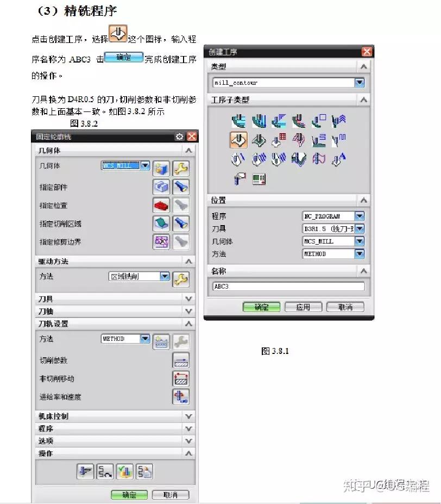
Task: Click the 指定切削区域 cut area icon
Action: [x=161, y=223]
